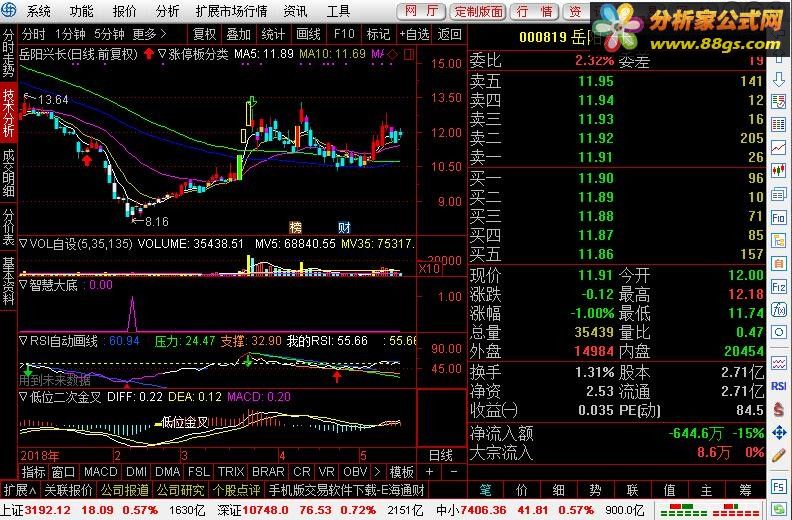Click the red dollar sign sidebar icon

[x=778, y=409]
